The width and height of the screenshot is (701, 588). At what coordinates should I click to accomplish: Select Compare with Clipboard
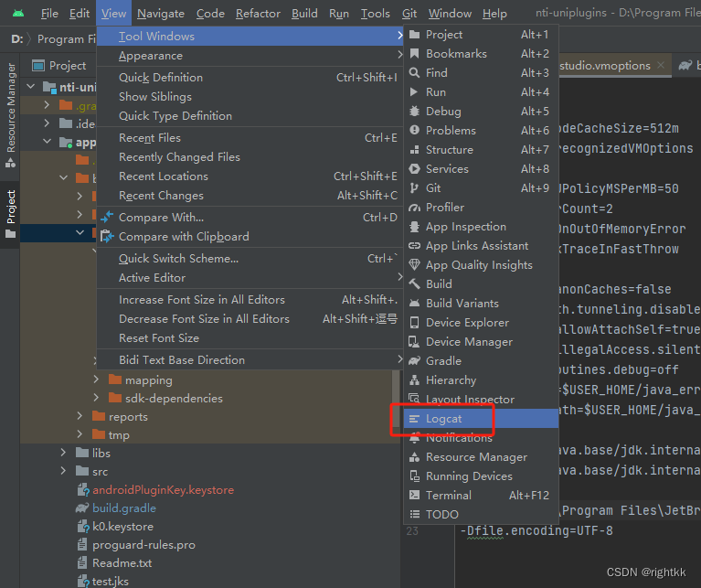point(250,237)
